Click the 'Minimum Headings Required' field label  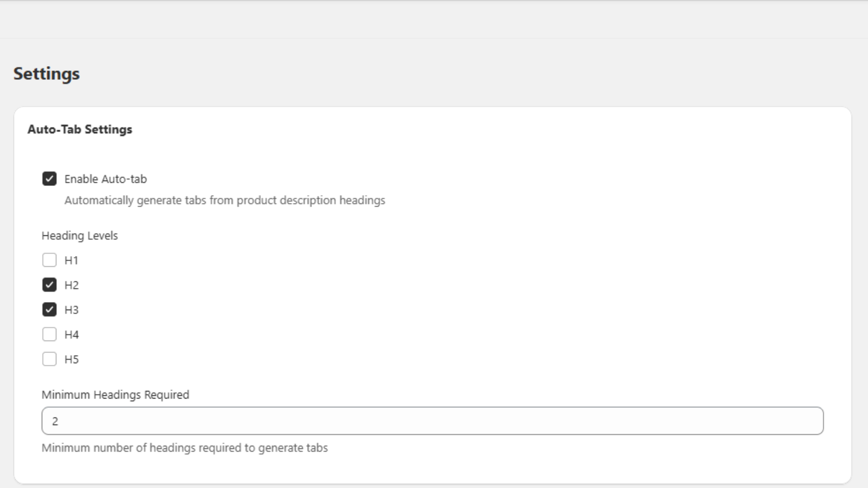tap(115, 395)
